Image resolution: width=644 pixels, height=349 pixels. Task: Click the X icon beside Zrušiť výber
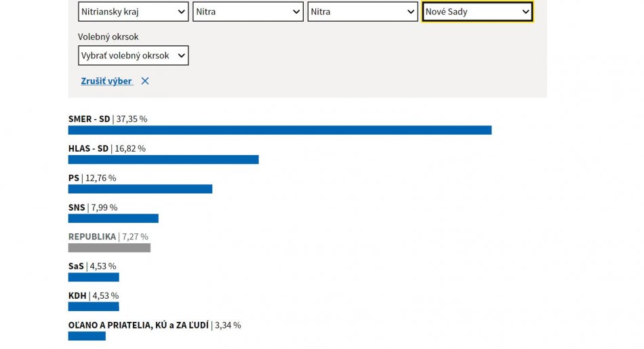(145, 81)
